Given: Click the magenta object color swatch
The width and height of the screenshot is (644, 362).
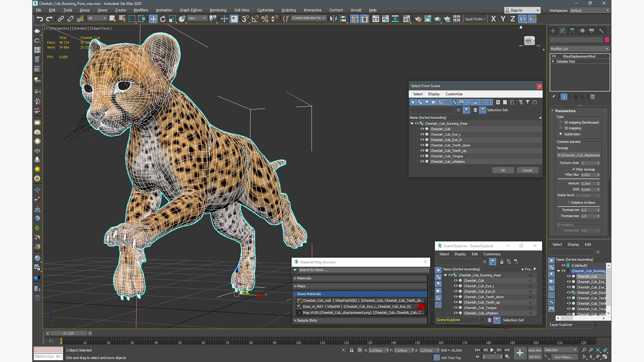Looking at the screenshot, I should 607,40.
